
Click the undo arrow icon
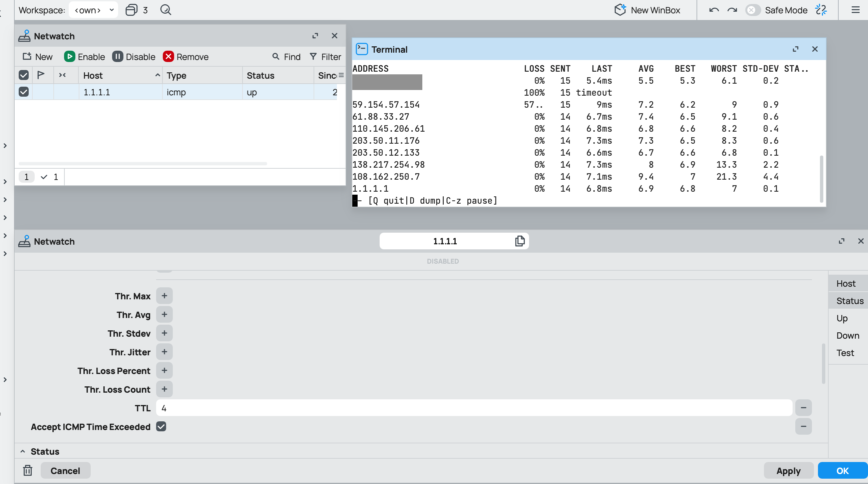pos(714,10)
